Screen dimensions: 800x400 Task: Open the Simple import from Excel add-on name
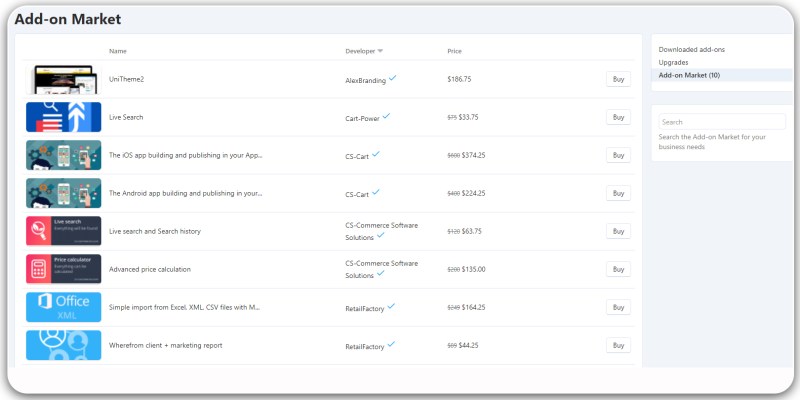185,307
